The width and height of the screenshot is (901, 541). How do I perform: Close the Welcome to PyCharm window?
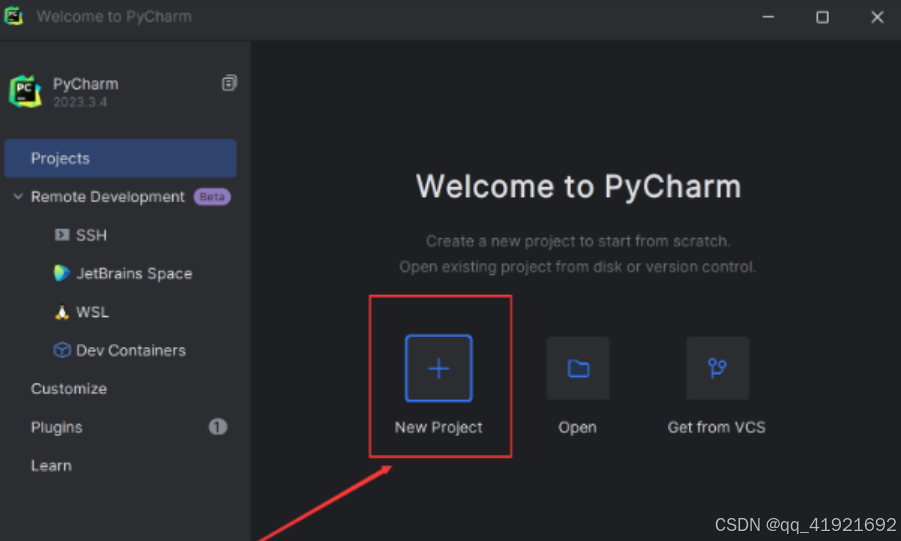877,17
